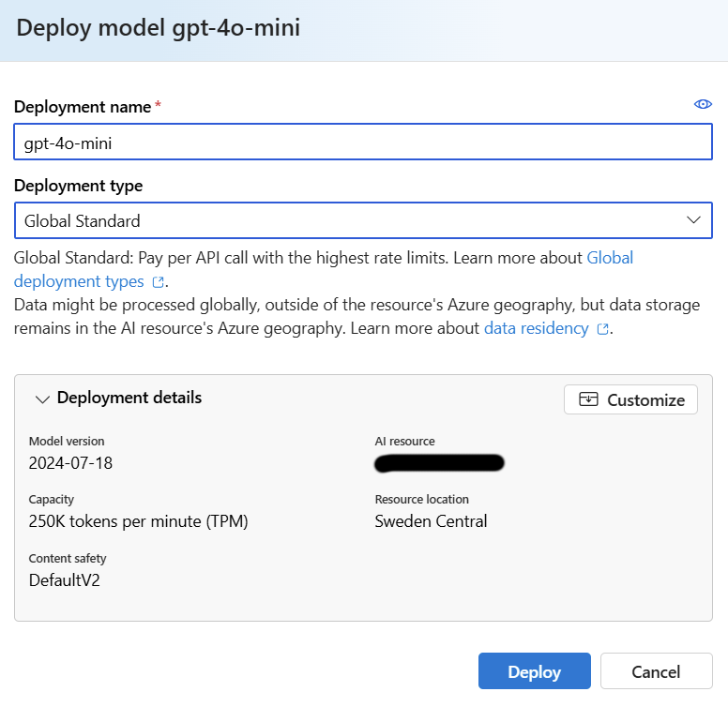This screenshot has width=728, height=707.
Task: Click the Deployment type label
Action: [79, 186]
